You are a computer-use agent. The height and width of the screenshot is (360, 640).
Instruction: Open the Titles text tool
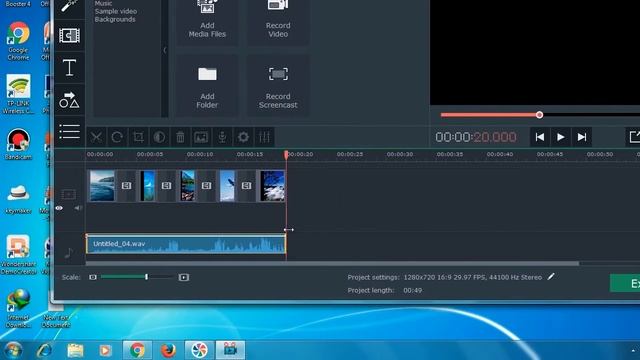[69, 67]
